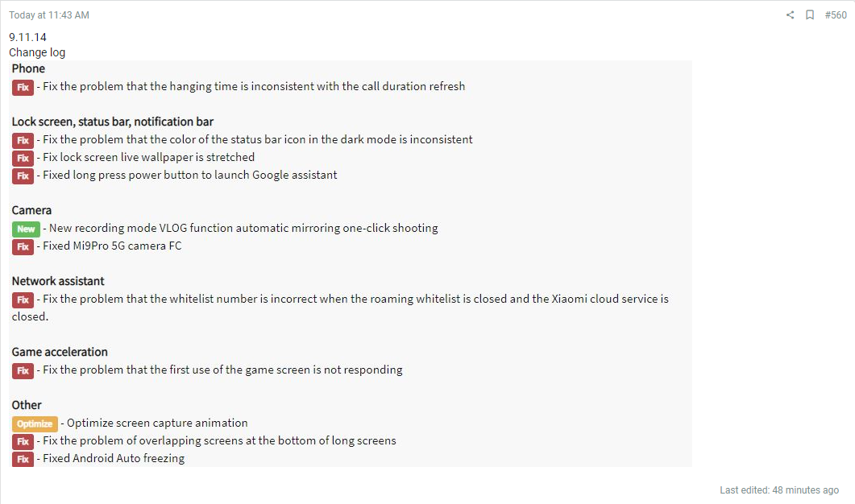Click the Today at 11:43 AM timestamp
The image size is (855, 504).
click(49, 15)
